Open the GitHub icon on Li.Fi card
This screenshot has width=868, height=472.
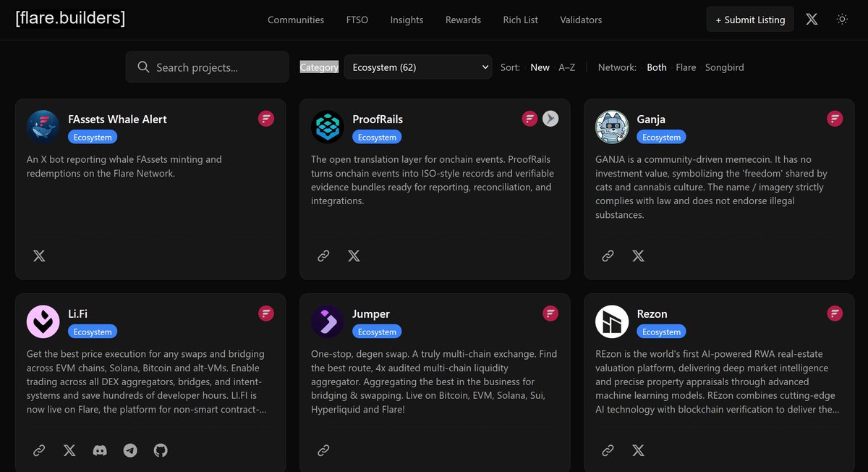click(x=161, y=450)
